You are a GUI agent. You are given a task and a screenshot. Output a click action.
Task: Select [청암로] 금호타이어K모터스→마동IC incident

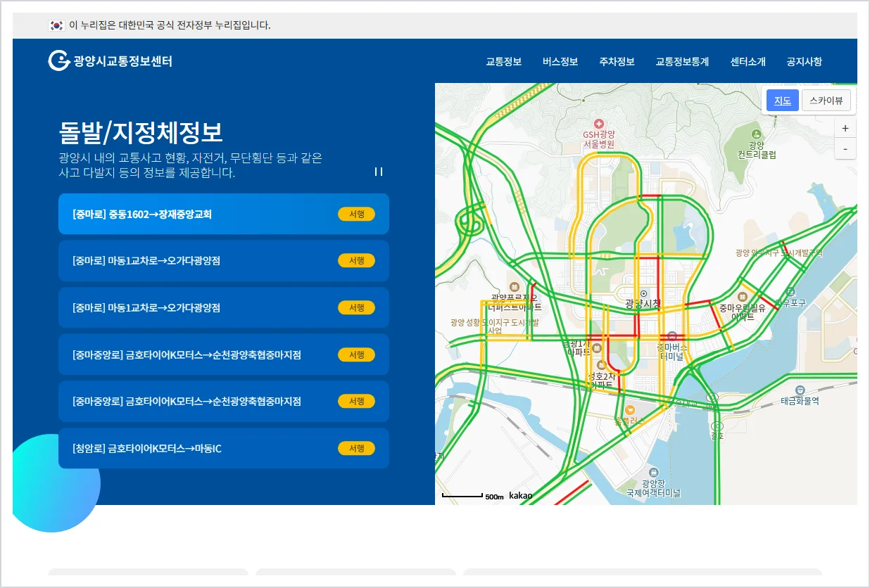coord(224,448)
